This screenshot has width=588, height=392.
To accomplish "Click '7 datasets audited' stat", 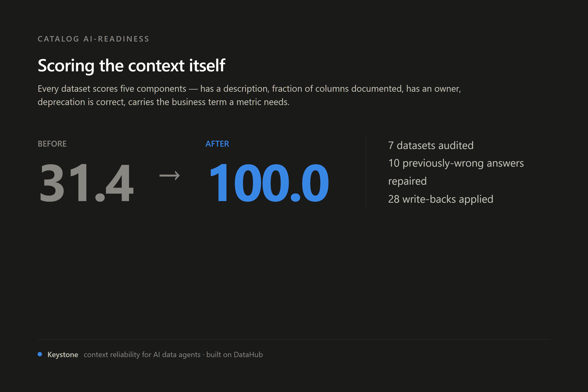I will (431, 145).
